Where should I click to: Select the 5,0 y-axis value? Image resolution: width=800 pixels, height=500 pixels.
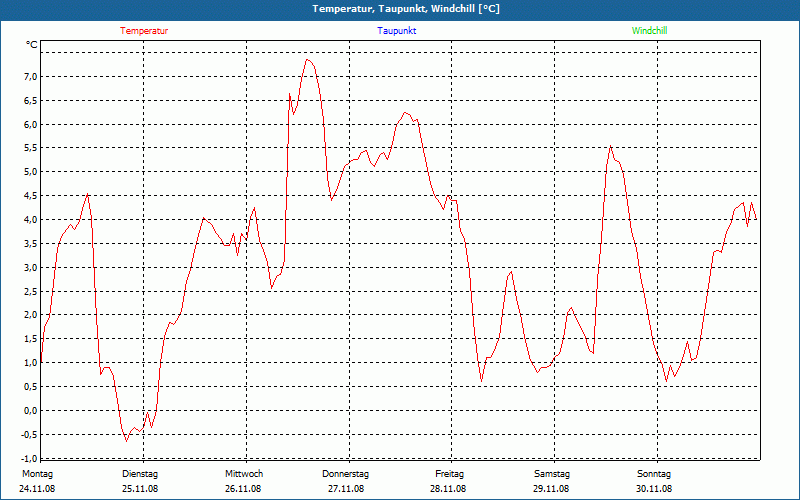click(x=31, y=172)
